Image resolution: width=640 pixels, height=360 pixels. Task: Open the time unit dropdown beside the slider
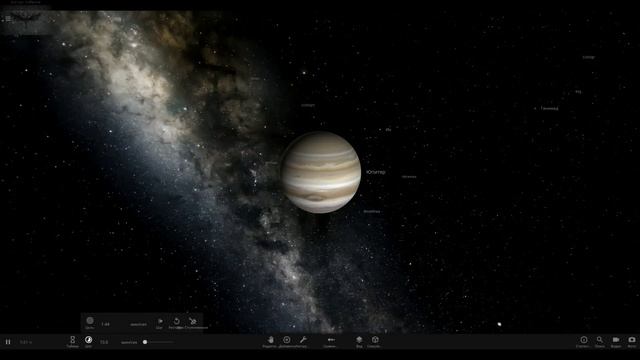pos(129,342)
